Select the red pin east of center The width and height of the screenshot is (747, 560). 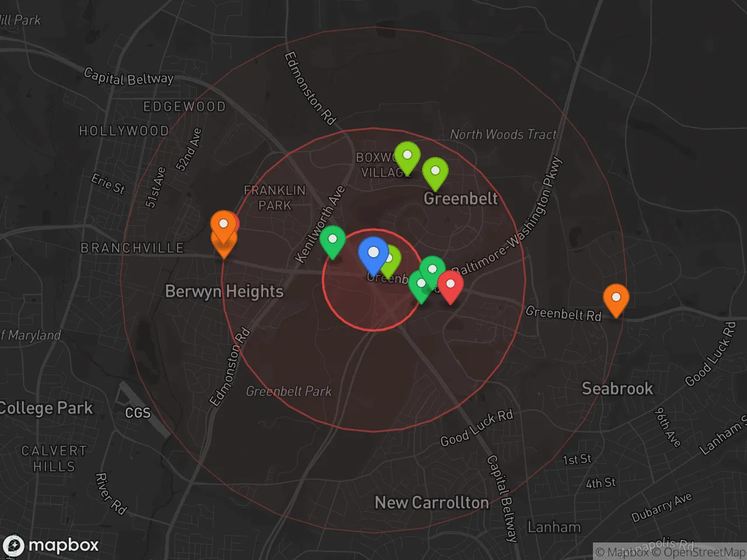pyautogui.click(x=450, y=285)
